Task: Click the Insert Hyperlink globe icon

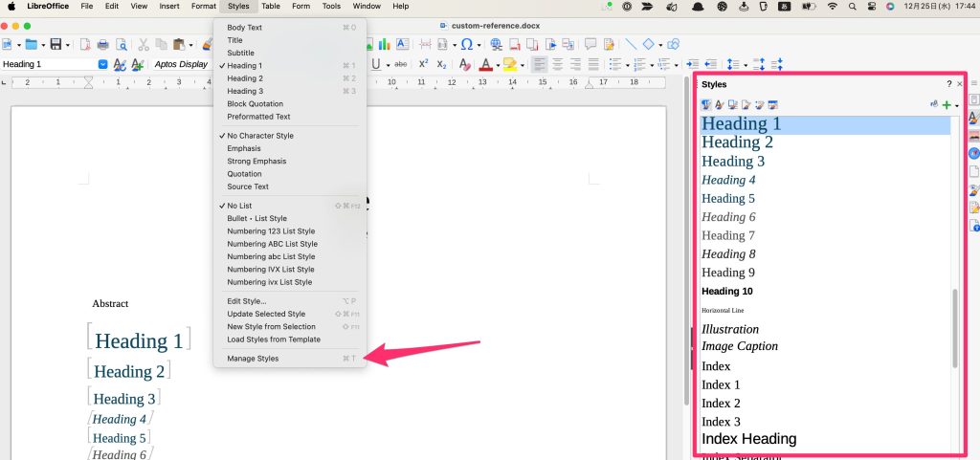Action: pyautogui.click(x=496, y=44)
